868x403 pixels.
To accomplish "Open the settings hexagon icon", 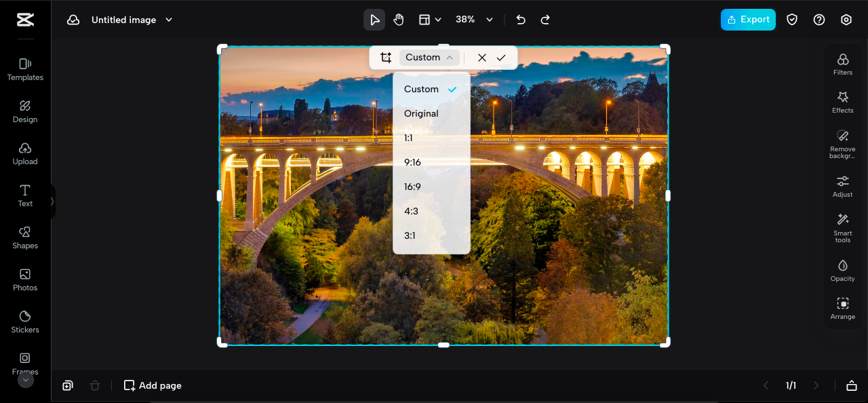I will tap(846, 20).
